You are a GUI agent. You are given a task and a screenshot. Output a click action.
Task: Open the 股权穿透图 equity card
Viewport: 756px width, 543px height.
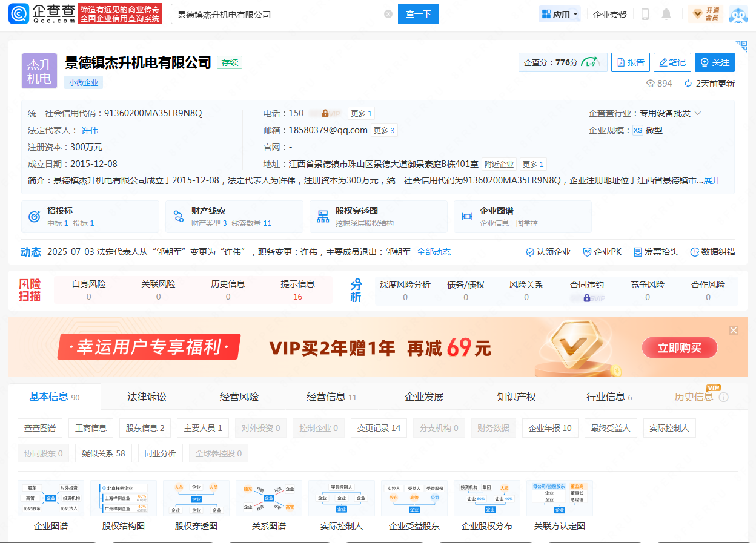[x=378, y=217]
